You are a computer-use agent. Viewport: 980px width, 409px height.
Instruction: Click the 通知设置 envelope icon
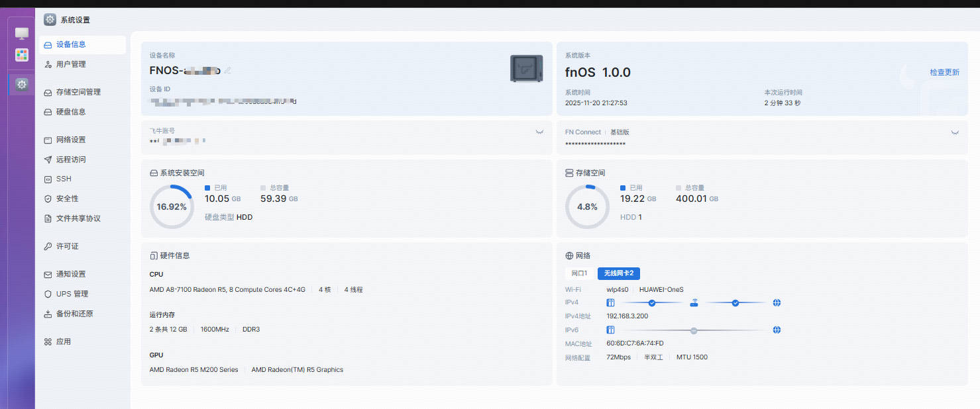[x=48, y=274]
